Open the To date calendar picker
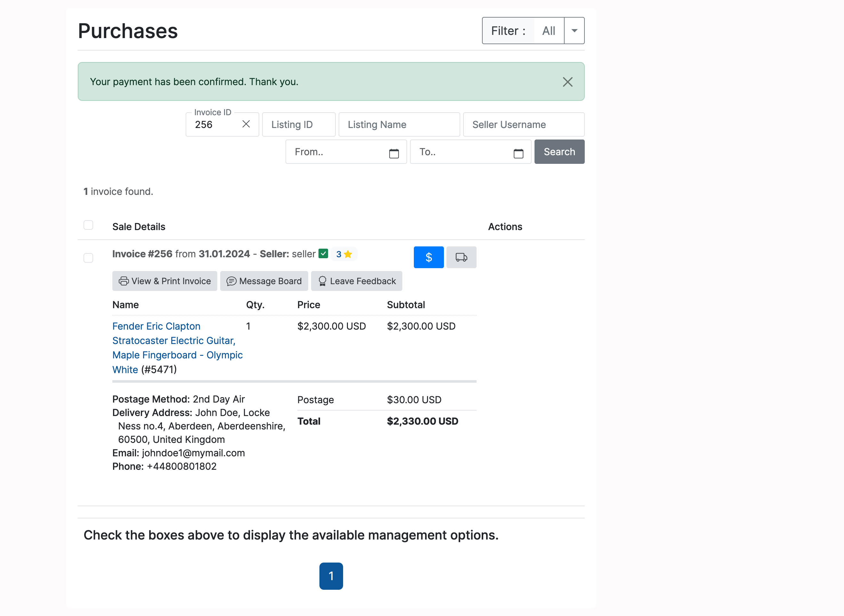844x616 pixels. tap(518, 153)
